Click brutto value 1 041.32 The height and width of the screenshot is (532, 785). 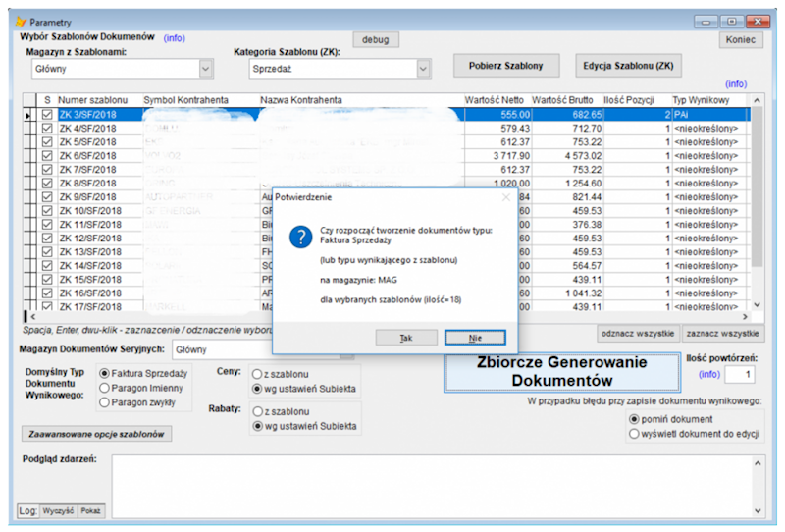[583, 293]
